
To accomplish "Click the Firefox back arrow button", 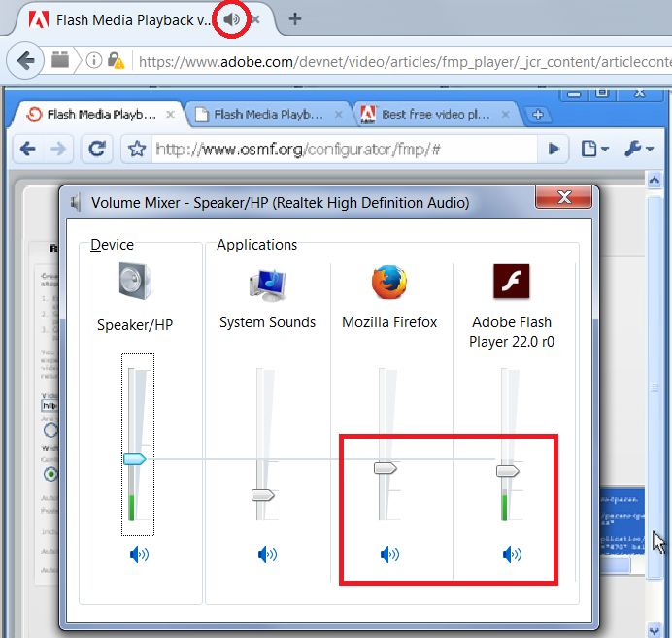I will pos(25,60).
